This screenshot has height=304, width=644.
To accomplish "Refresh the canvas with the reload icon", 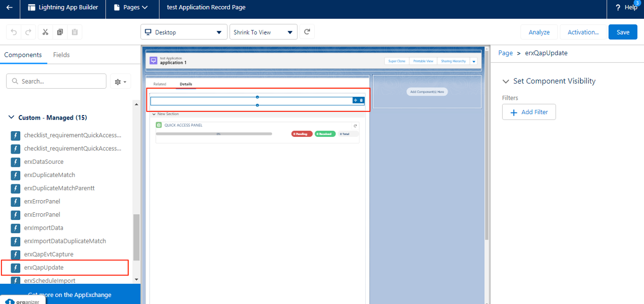I will tap(307, 32).
